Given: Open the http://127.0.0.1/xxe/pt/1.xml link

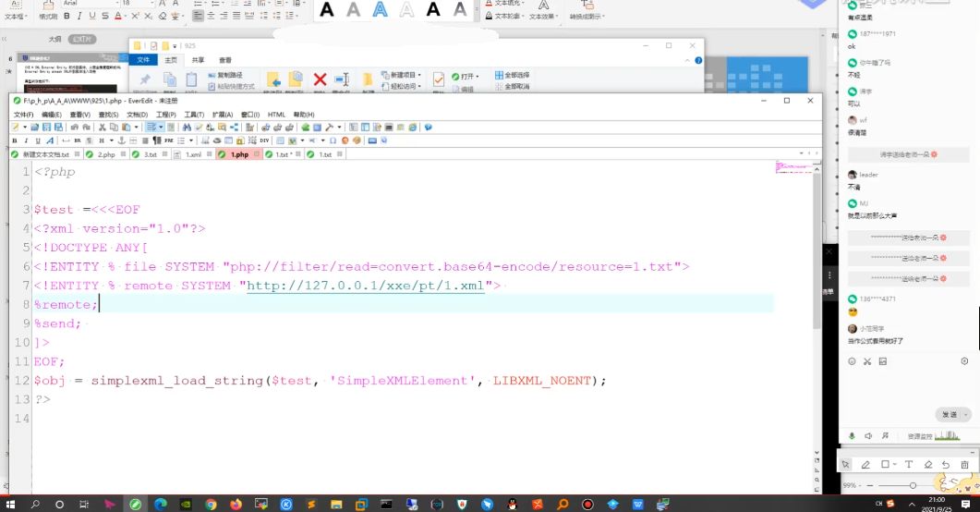Looking at the screenshot, I should [x=366, y=286].
